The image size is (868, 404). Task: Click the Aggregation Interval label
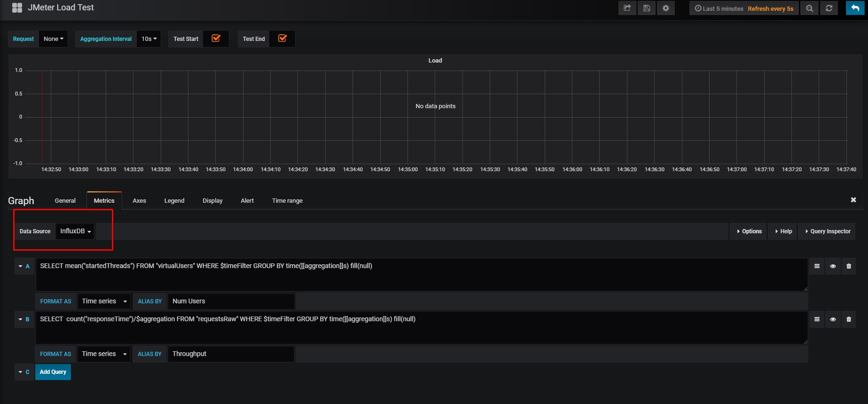click(x=106, y=39)
